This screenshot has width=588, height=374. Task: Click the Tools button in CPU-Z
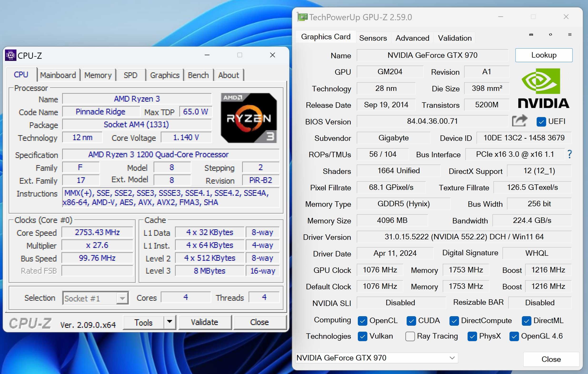click(x=144, y=322)
